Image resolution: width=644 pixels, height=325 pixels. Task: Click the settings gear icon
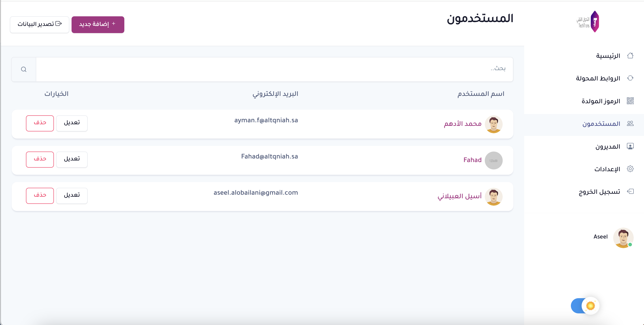point(630,169)
